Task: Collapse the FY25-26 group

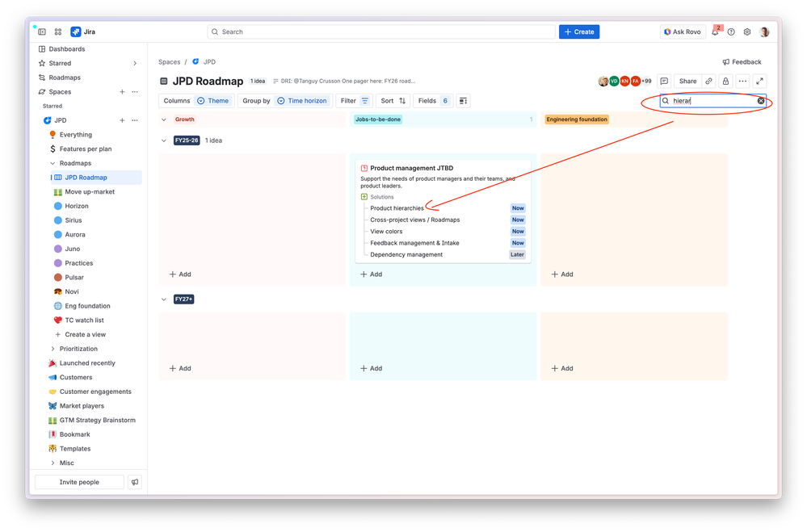Action: point(164,140)
